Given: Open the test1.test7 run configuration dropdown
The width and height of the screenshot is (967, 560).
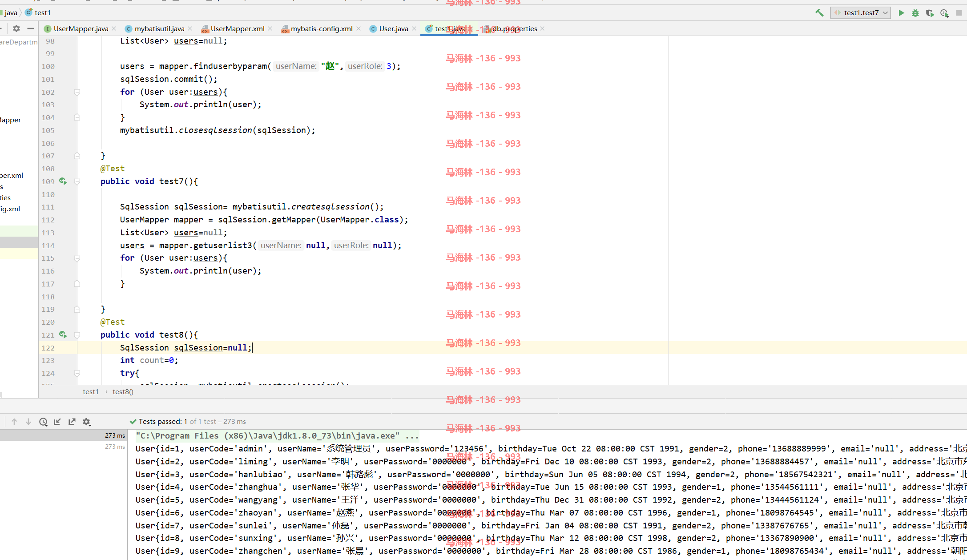Looking at the screenshot, I should pos(860,13).
